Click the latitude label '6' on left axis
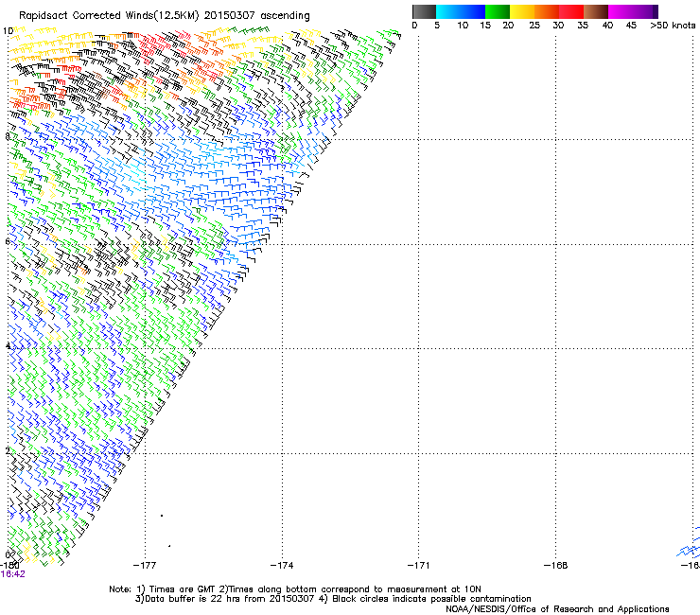This screenshot has height=615, width=700. pyautogui.click(x=8, y=241)
